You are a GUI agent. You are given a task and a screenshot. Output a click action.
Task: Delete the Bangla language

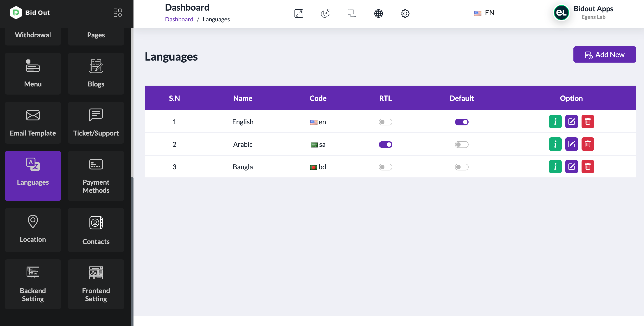587,167
